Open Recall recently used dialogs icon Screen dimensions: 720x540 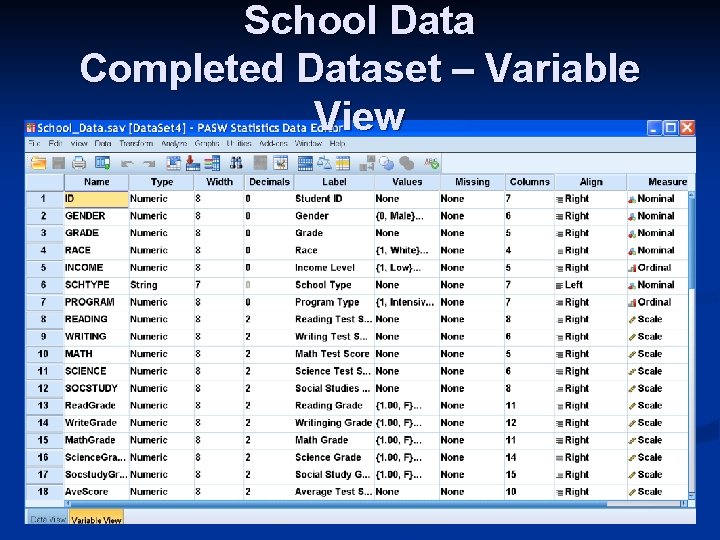[102, 163]
